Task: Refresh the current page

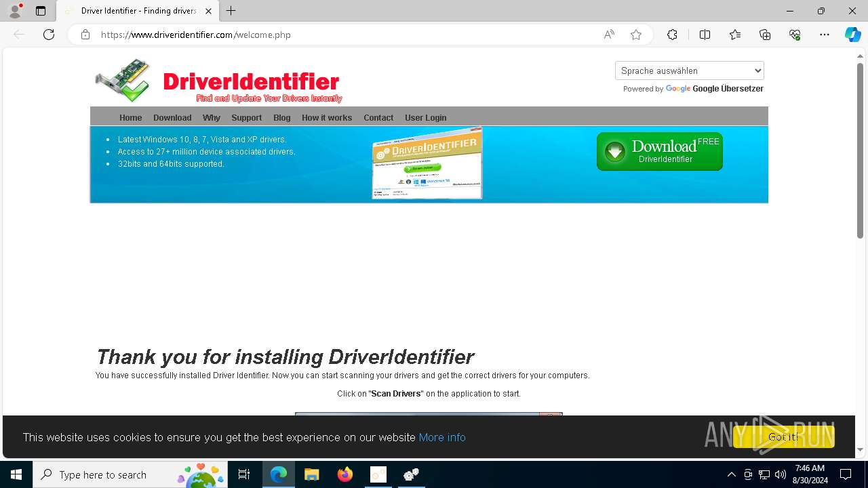Action: tap(49, 35)
